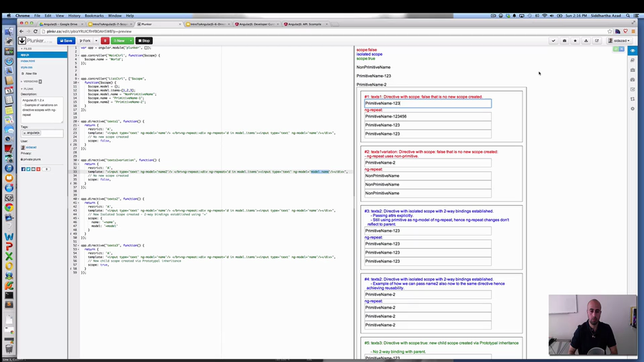Expand the New button dropdown arrow

click(130, 41)
